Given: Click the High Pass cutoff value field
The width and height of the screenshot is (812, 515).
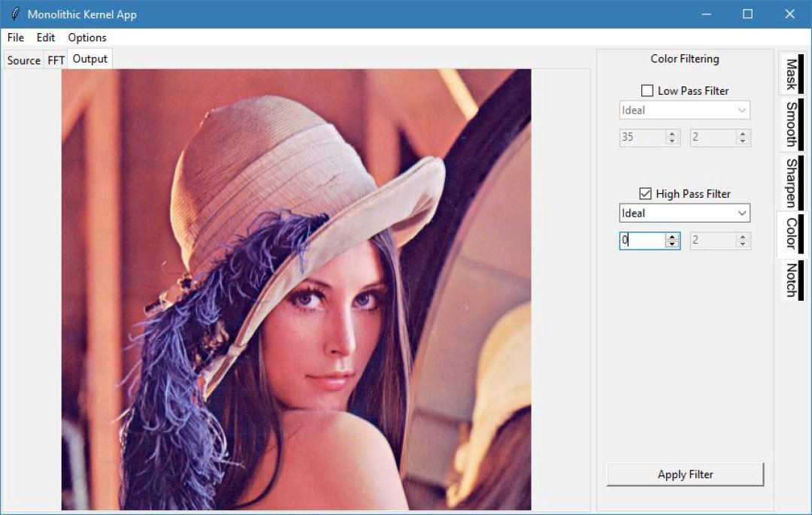Looking at the screenshot, I should pyautogui.click(x=642, y=240).
